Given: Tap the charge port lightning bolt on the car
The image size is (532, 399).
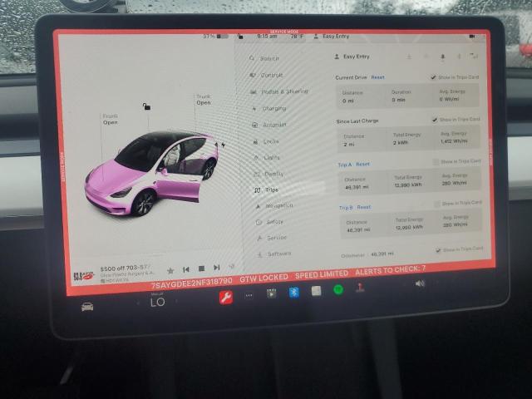Looking at the screenshot, I should 223,145.
